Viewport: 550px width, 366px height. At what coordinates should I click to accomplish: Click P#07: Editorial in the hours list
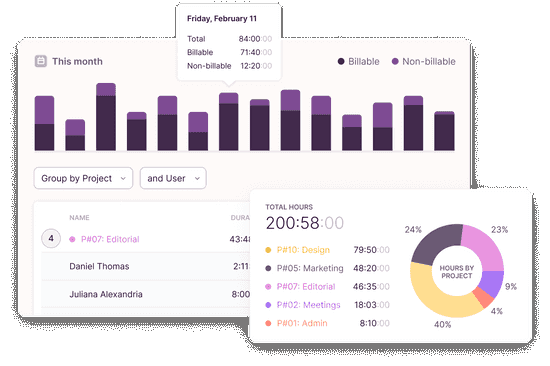[306, 287]
